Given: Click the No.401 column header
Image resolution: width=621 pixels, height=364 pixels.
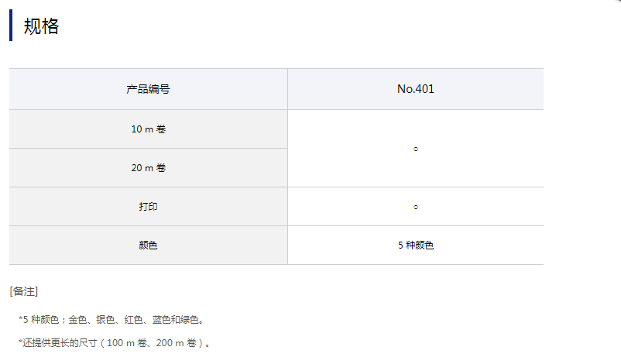Looking at the screenshot, I should (x=416, y=89).
